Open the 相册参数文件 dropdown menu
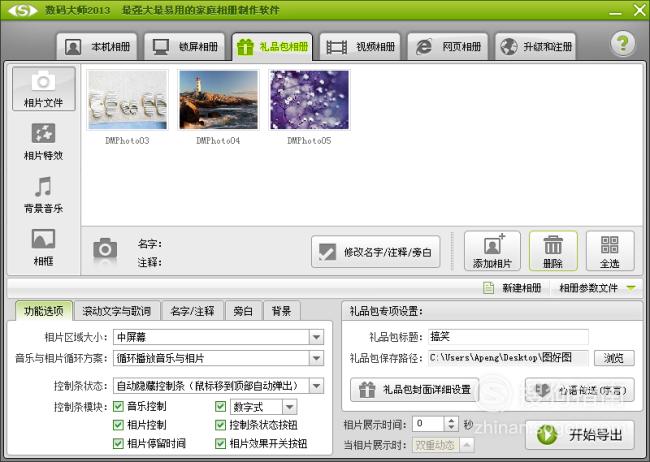Image resolution: width=650 pixels, height=462 pixels. pyautogui.click(x=597, y=288)
